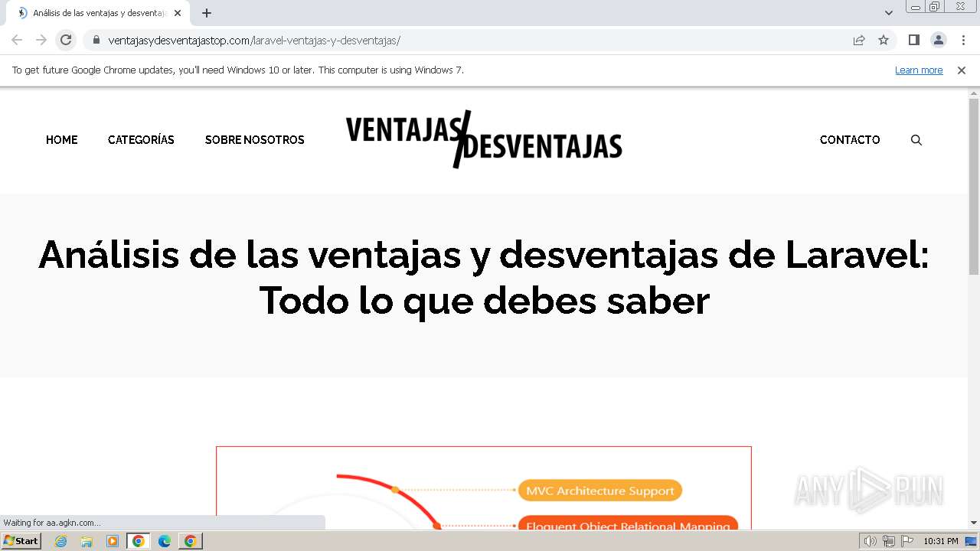
Task: Reload the page with the refresh icon
Action: [66, 40]
